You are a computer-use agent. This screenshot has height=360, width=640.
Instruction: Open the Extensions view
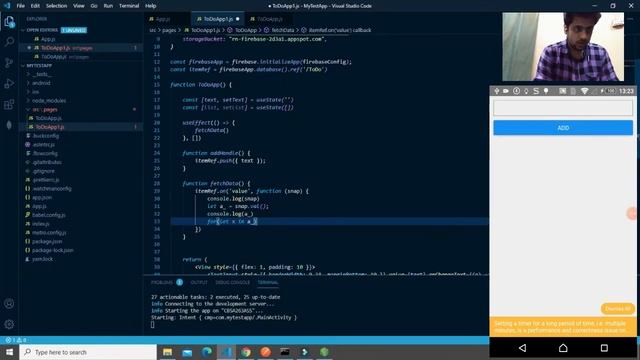pos(9,104)
